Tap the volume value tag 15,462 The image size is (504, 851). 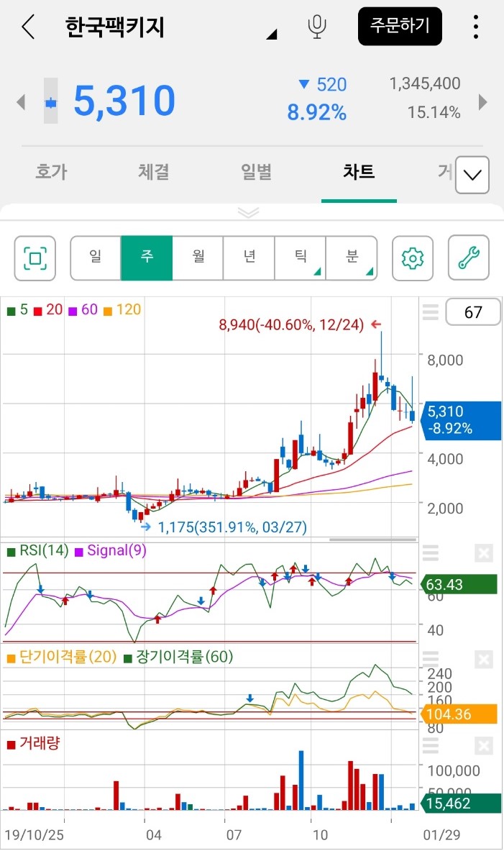tap(462, 804)
